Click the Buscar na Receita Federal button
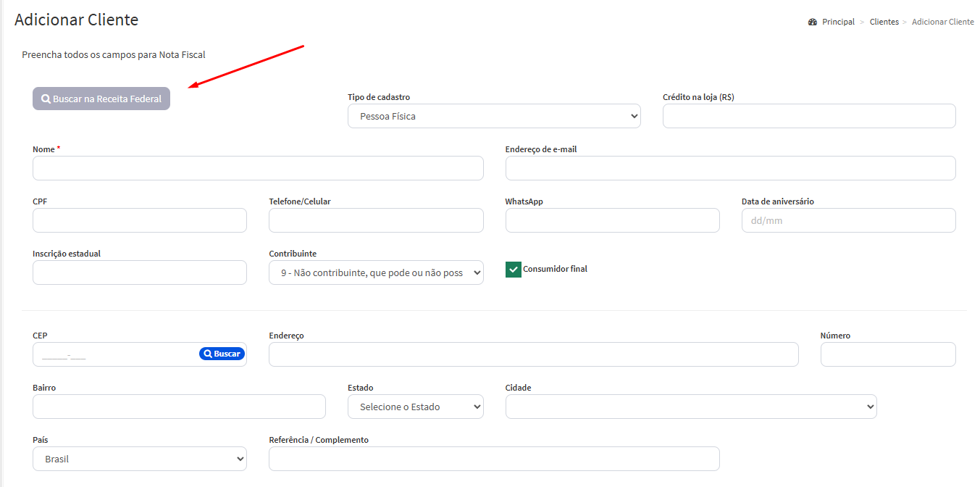This screenshot has width=980, height=487. [101, 99]
